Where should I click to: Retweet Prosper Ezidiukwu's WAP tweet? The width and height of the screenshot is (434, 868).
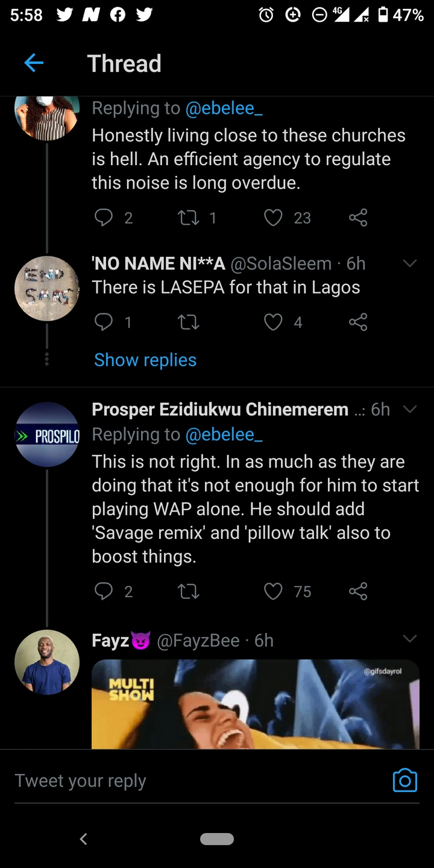189,591
